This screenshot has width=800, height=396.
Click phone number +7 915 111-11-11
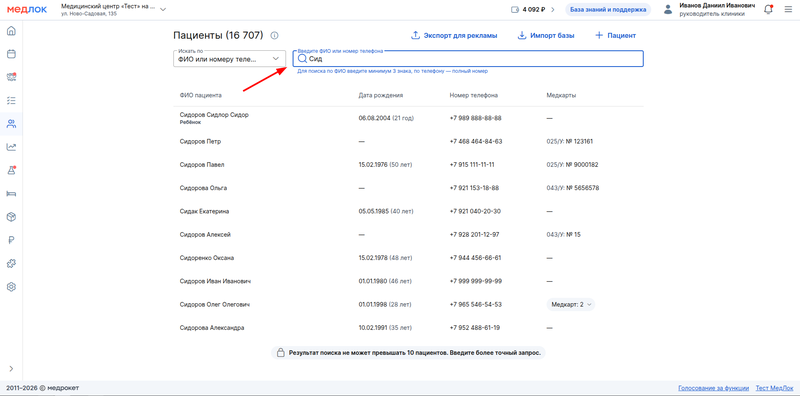pyautogui.click(x=472, y=165)
